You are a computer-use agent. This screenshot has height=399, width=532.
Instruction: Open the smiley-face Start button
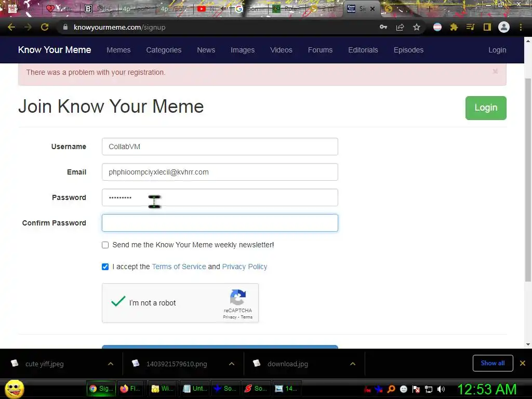tap(14, 389)
